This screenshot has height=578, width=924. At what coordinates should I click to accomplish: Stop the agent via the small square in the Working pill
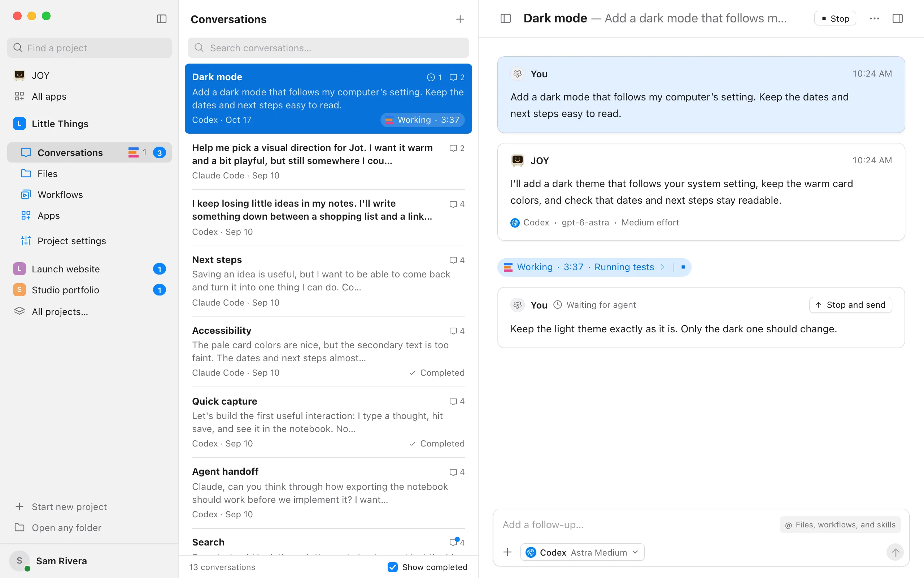[x=683, y=267]
